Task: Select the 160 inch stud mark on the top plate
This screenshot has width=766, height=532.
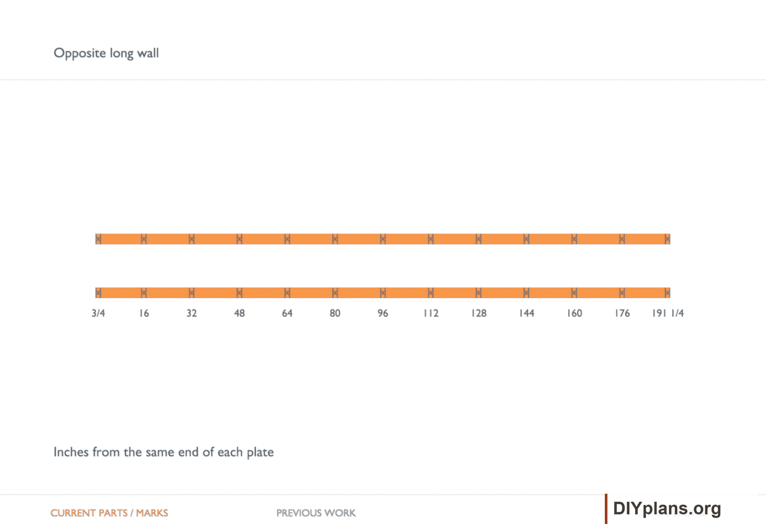Action: click(x=574, y=239)
